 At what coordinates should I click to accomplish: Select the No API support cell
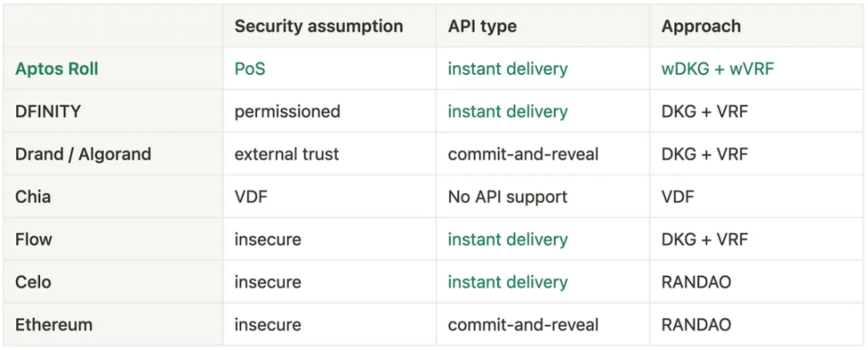click(507, 196)
